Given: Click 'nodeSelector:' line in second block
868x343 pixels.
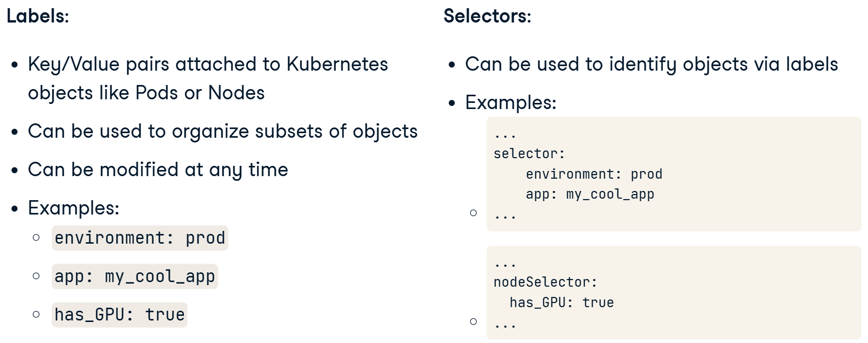Looking at the screenshot, I should pos(545,282).
